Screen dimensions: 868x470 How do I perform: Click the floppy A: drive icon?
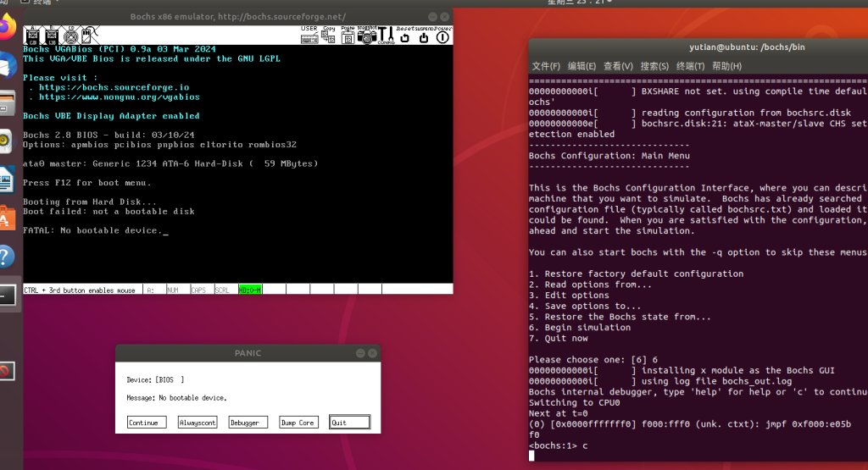[x=32, y=36]
